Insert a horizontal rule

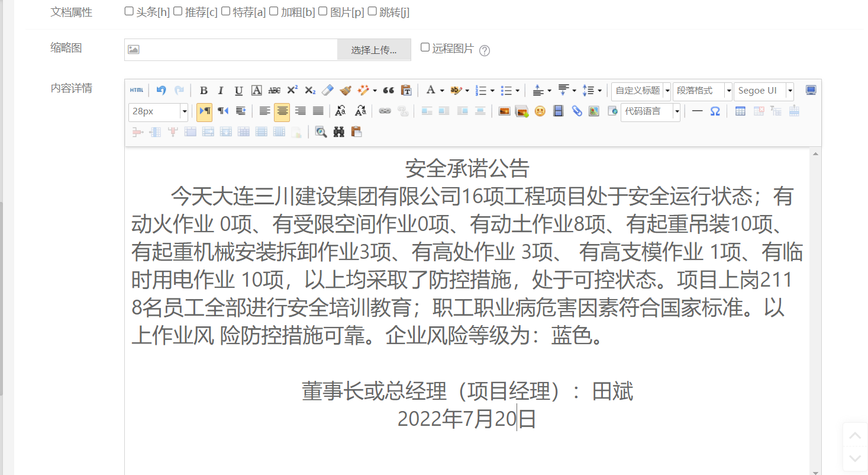(x=698, y=111)
